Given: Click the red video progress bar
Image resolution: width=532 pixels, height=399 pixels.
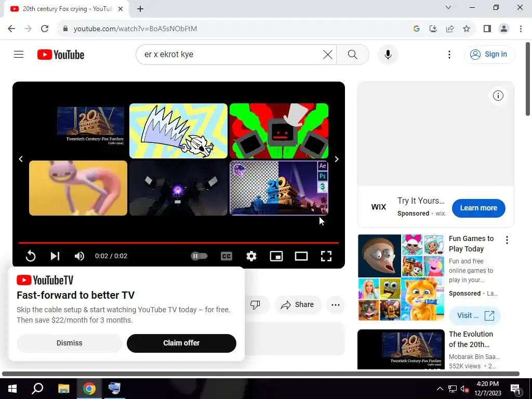Looking at the screenshot, I should pyautogui.click(x=179, y=243).
